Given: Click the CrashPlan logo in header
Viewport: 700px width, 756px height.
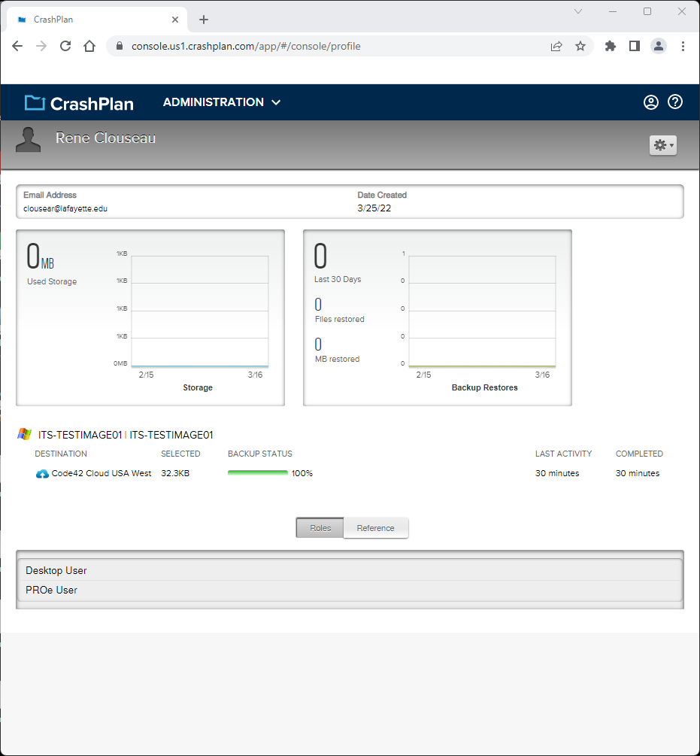Looking at the screenshot, I should point(79,103).
